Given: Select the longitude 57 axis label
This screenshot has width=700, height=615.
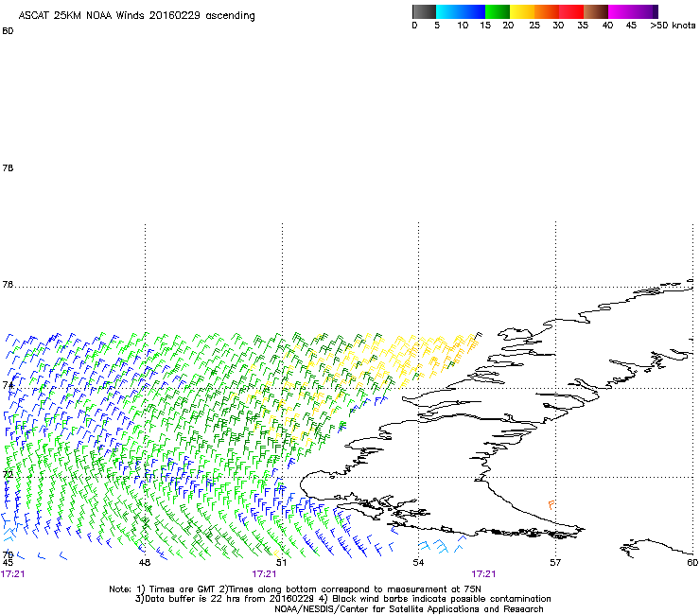Looking at the screenshot, I should click(x=555, y=562).
